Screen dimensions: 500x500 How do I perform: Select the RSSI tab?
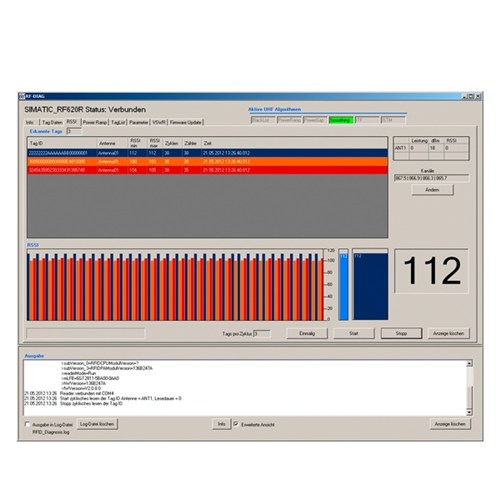(72, 122)
